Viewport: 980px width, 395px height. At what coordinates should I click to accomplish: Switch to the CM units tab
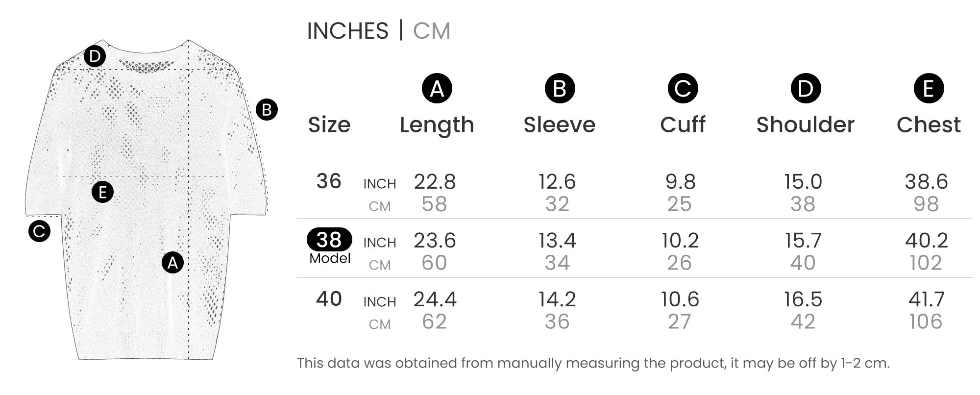coord(431,31)
